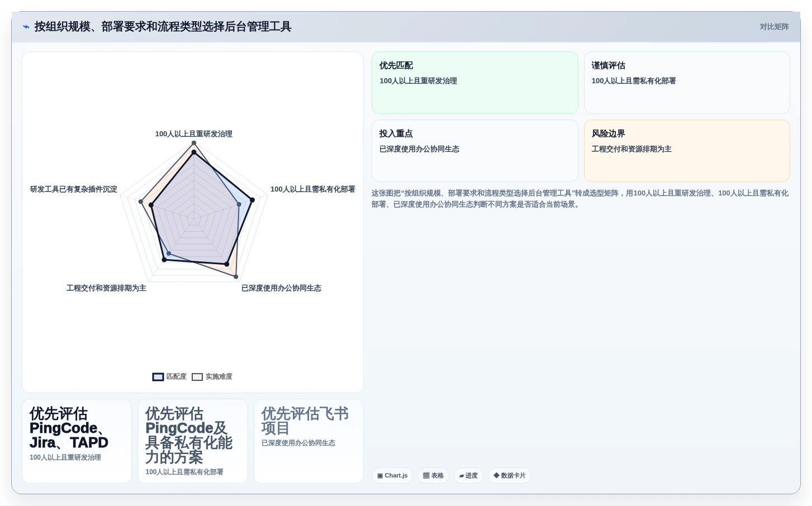
Task: Open the 优先评估PingCode及具备私有化能力的方案 card
Action: click(193, 441)
